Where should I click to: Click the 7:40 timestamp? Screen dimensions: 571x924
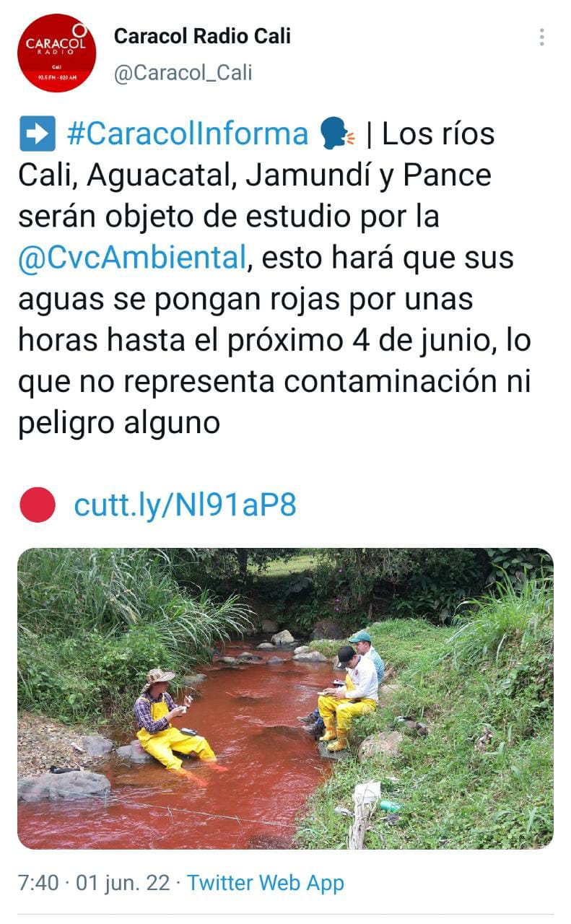(37, 883)
